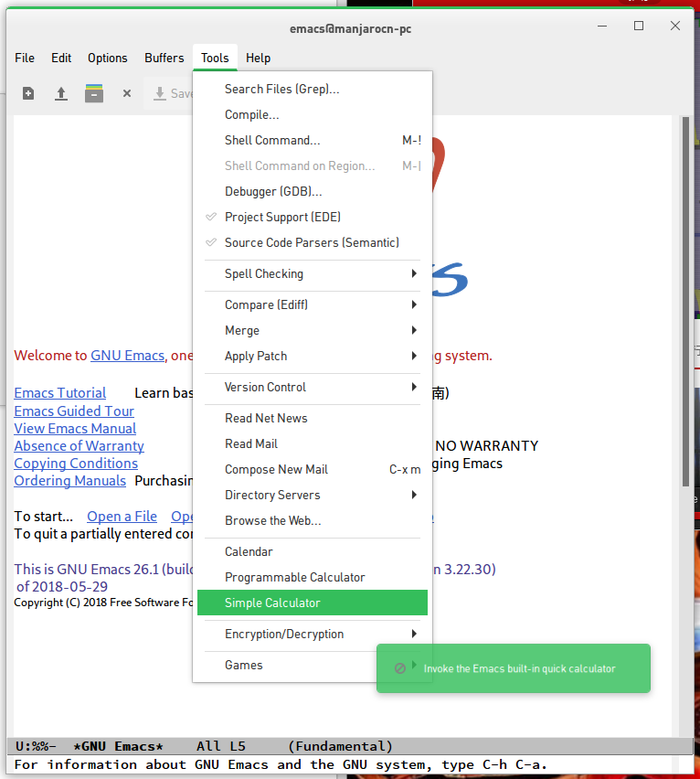Follow the GNU Emacs link
This screenshot has width=700, height=779.
(127, 356)
